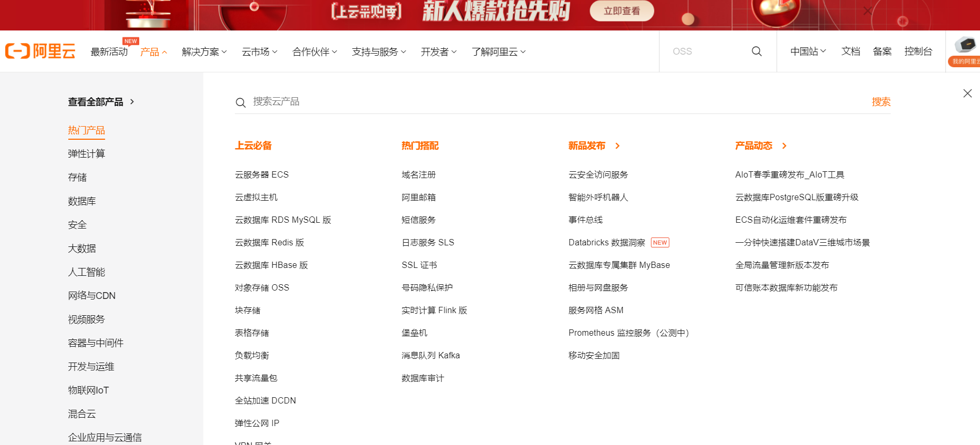Screen dimensions: 980x445
Task: Click the Aliyun logo
Action: coord(40,51)
